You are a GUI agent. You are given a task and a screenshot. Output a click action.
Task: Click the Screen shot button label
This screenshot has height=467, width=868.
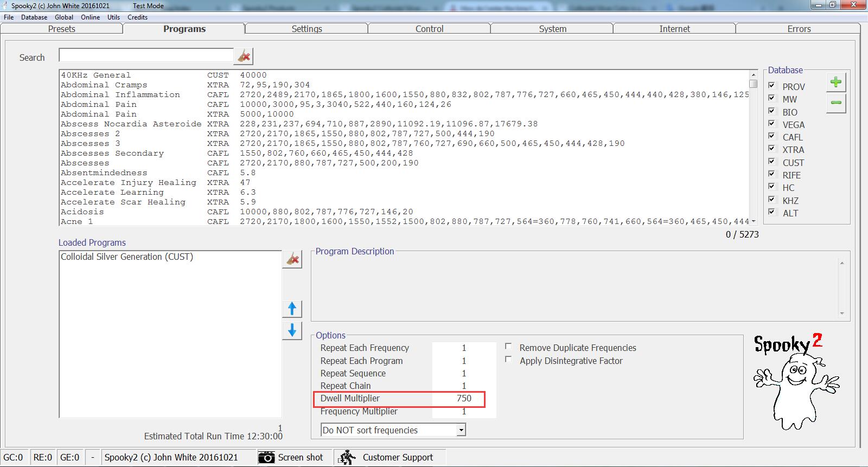tap(300, 457)
